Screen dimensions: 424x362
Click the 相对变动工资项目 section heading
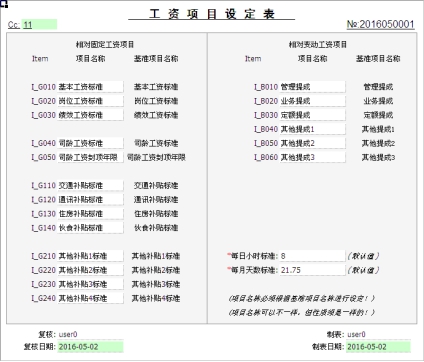pyautogui.click(x=318, y=44)
